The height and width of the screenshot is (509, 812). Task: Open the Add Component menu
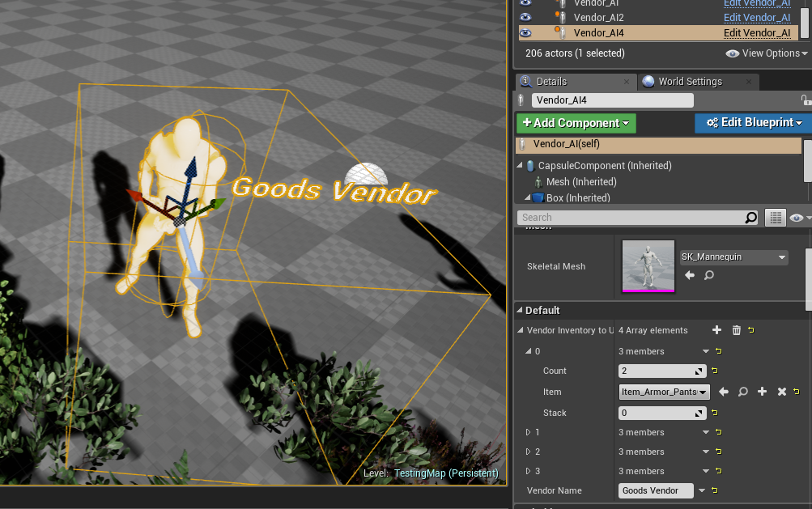point(576,123)
